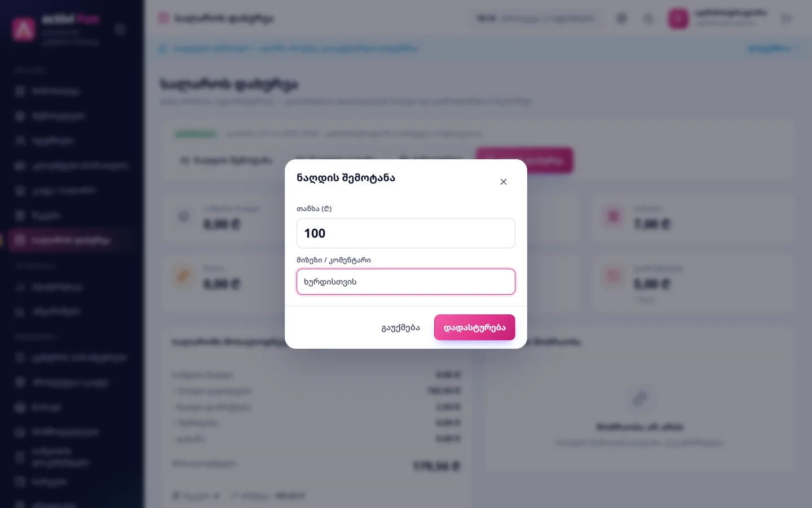Click the დადასტურება confirm button

pos(475,327)
